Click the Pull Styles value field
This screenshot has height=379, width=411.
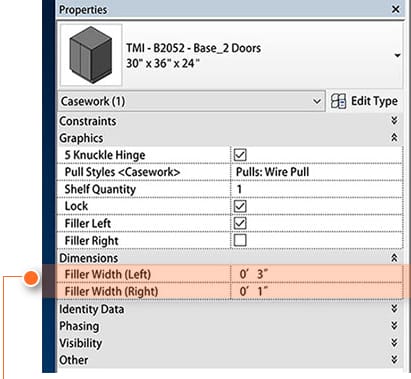click(316, 172)
